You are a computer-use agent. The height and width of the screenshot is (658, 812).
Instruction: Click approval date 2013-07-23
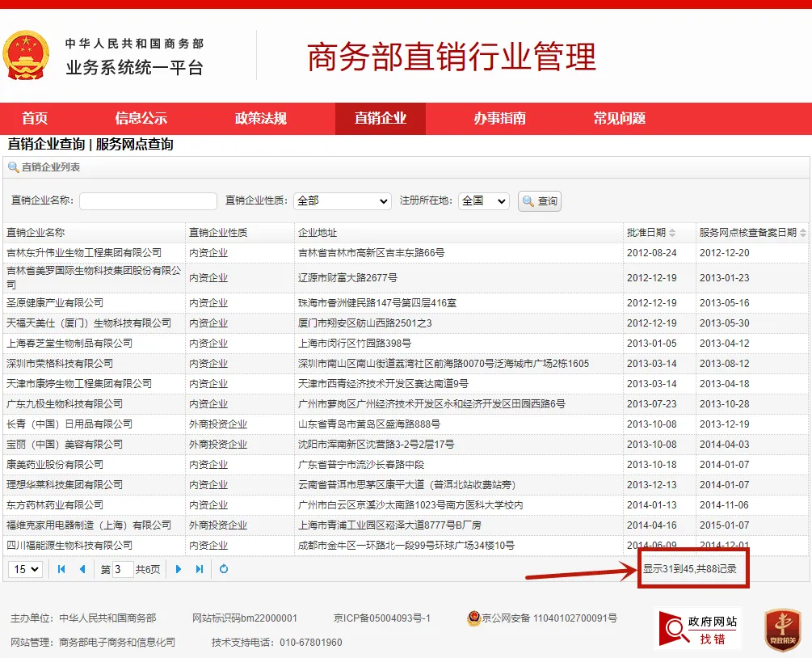(651, 404)
